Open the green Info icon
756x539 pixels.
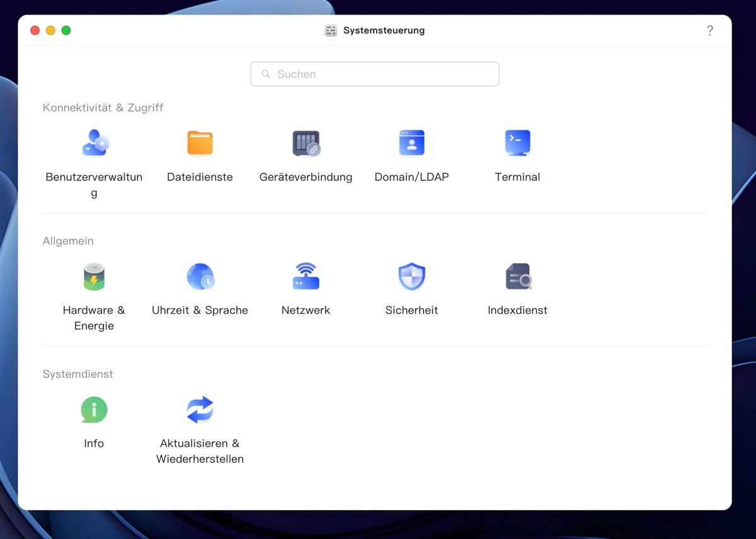pyautogui.click(x=94, y=410)
